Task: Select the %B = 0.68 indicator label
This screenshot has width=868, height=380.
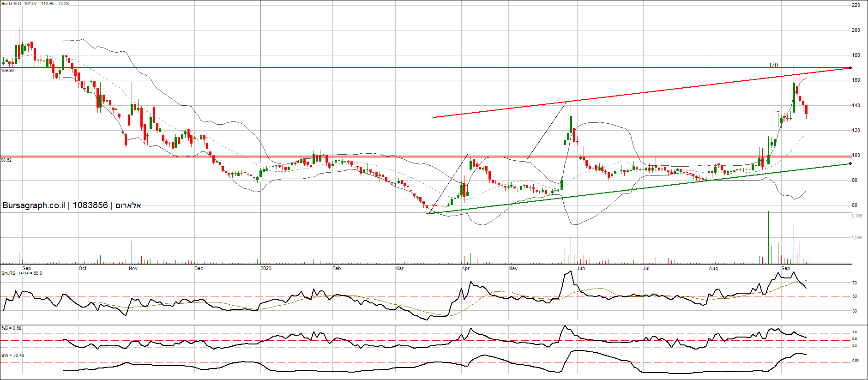Action: click(11, 328)
